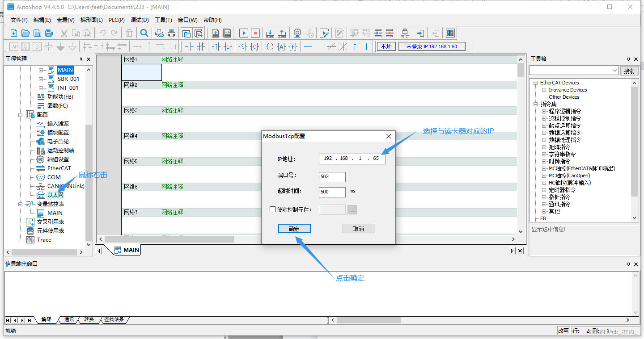Open the Toolbox search dropdown list
This screenshot has height=339, width=644.
click(x=614, y=70)
